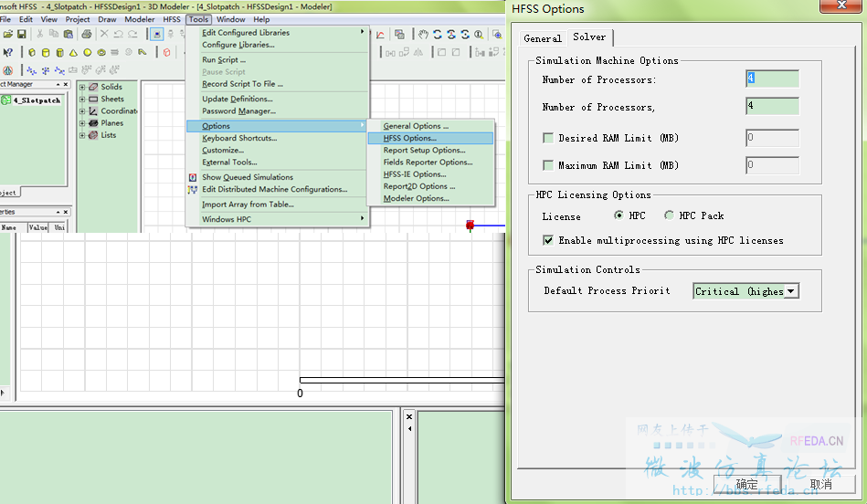Select the Draw Sphere tool icon
The width and height of the screenshot is (867, 504).
[x=88, y=53]
